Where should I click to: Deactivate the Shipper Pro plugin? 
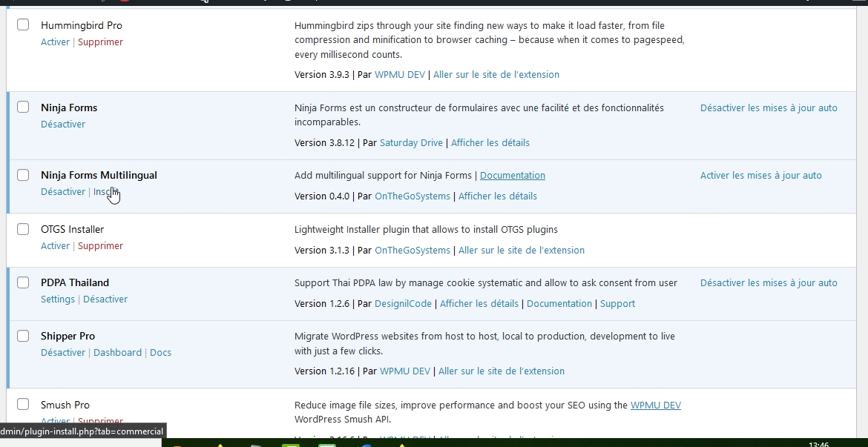click(63, 353)
